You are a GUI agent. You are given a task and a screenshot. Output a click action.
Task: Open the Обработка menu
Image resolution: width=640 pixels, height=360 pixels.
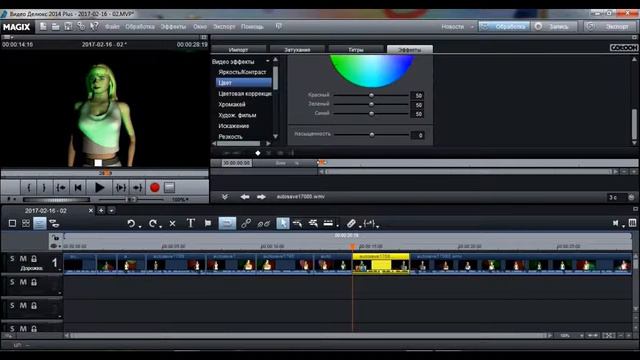click(x=140, y=27)
